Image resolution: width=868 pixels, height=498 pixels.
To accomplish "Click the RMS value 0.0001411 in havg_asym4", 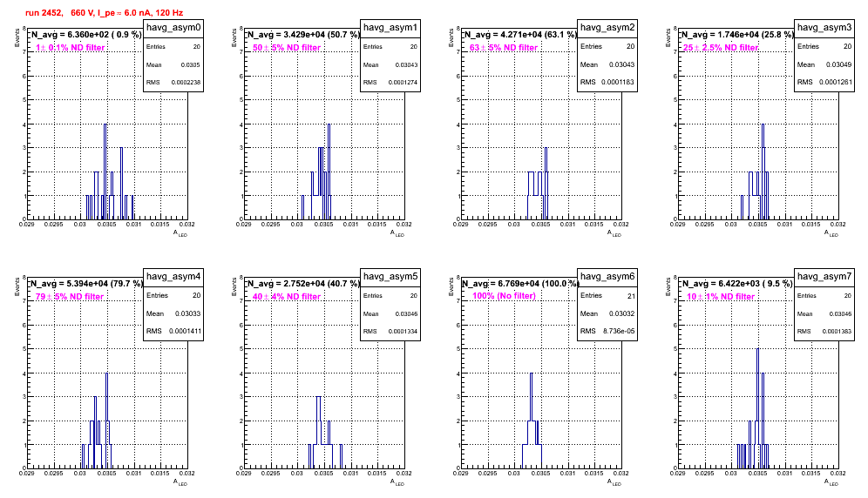I will (x=186, y=332).
